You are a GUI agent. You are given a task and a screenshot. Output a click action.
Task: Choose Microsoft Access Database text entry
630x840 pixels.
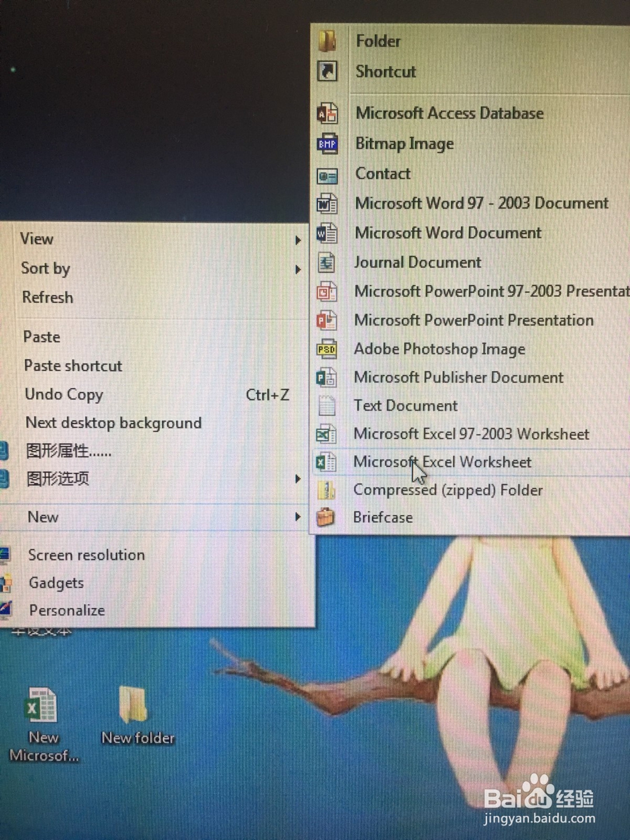[x=450, y=113]
